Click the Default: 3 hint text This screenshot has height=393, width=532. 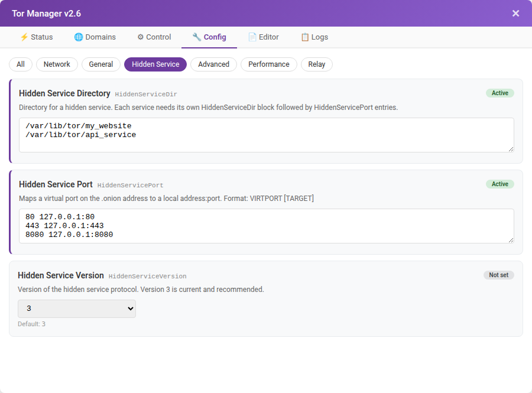[x=31, y=324]
